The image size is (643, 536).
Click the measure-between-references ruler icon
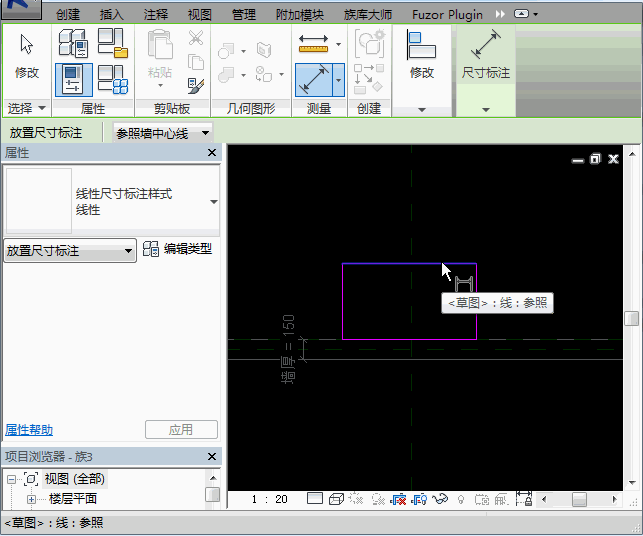coord(313,44)
